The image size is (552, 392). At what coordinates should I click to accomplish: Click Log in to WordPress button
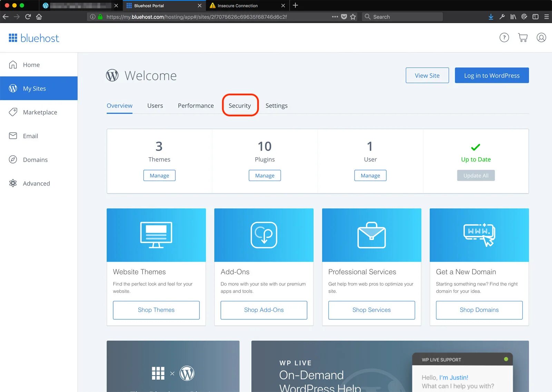tap(492, 75)
